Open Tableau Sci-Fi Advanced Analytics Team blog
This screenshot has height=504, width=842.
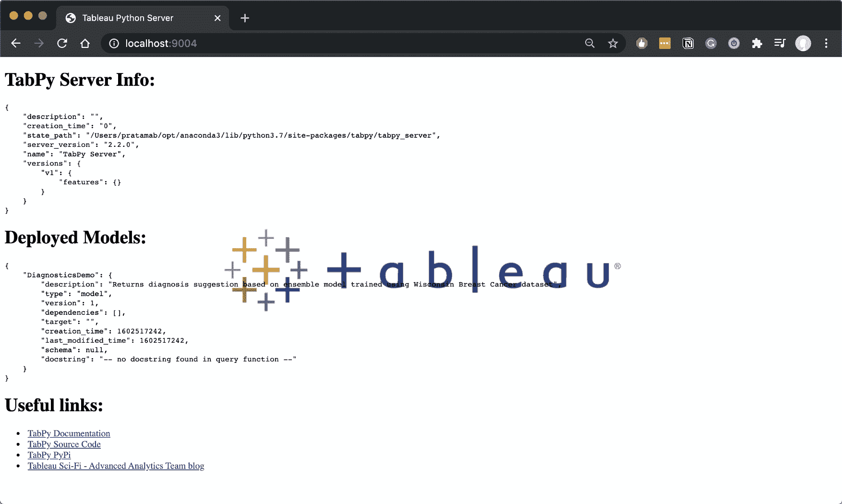tap(116, 466)
